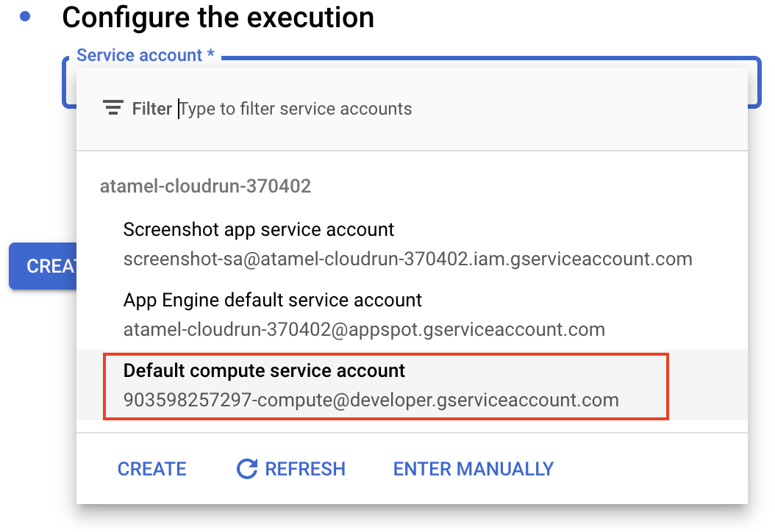Focus the 'Type to filter service accounts' field
Image resolution: width=775 pixels, height=532 pixels.
296,109
